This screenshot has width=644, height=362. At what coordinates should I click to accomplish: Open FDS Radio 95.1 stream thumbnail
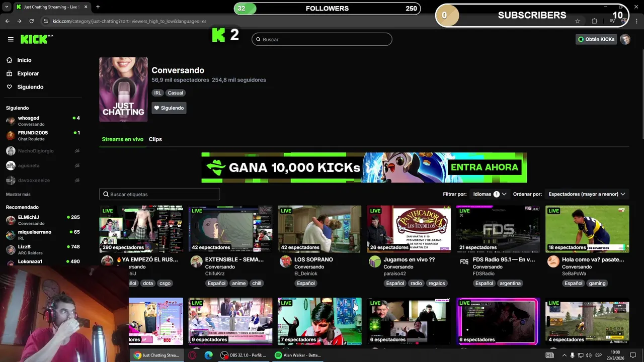point(498,229)
